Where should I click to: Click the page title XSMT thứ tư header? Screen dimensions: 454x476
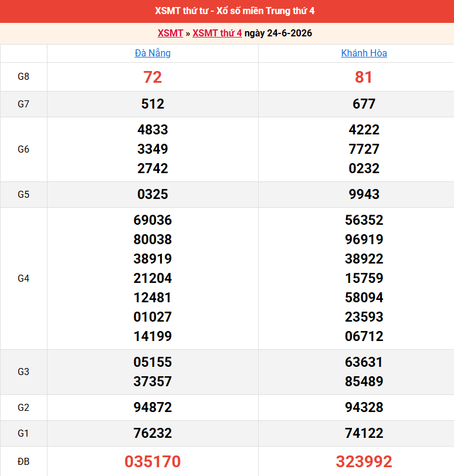coord(235,11)
